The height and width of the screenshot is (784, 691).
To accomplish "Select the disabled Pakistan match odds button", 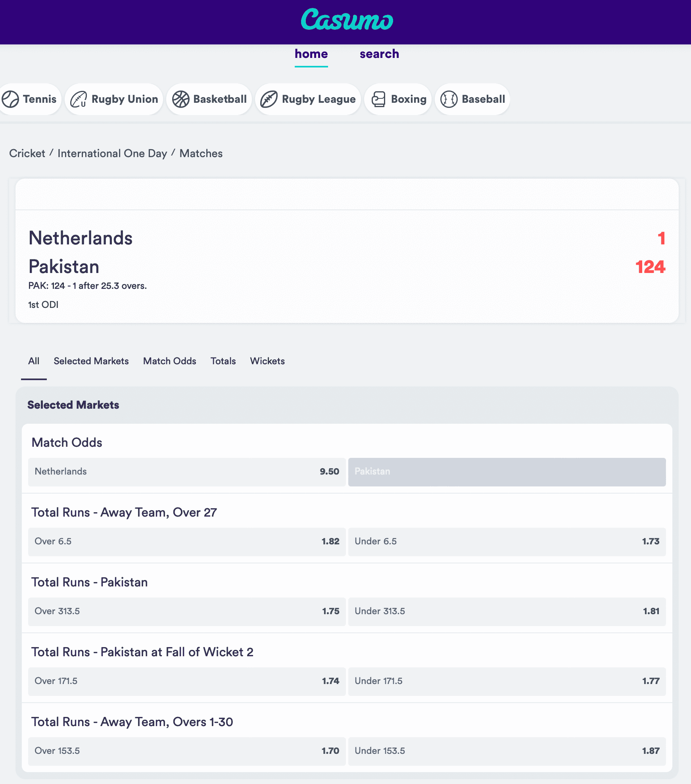I will (507, 472).
